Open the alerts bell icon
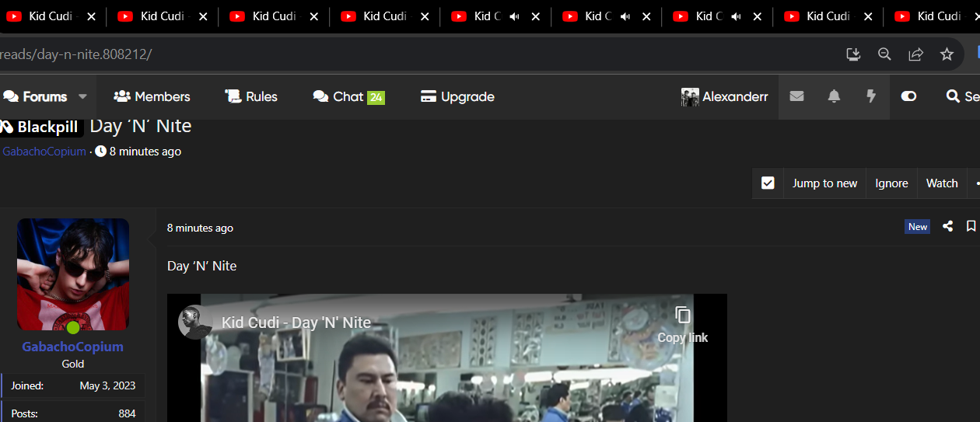The height and width of the screenshot is (422, 980). [x=834, y=96]
